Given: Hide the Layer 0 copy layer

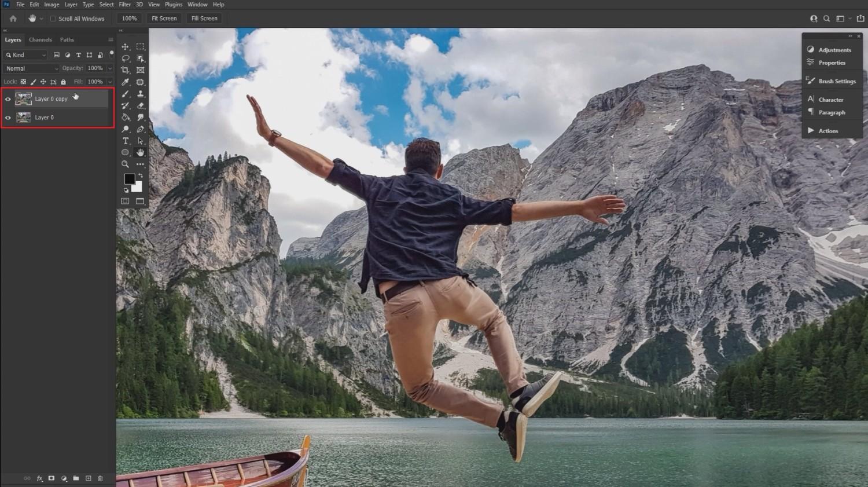Looking at the screenshot, I should [x=8, y=99].
